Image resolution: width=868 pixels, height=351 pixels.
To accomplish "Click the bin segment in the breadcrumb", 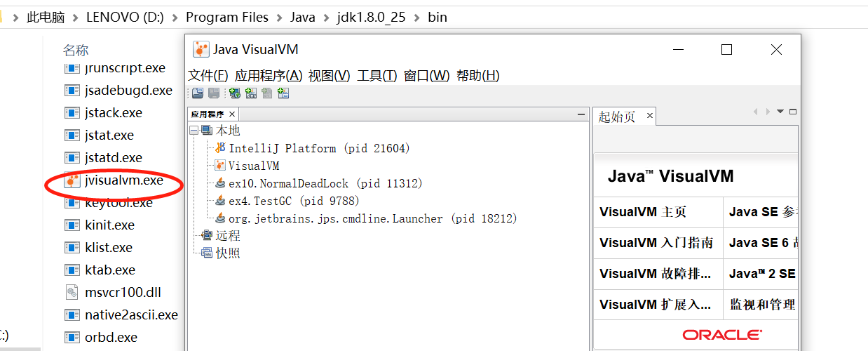I will 438,17.
